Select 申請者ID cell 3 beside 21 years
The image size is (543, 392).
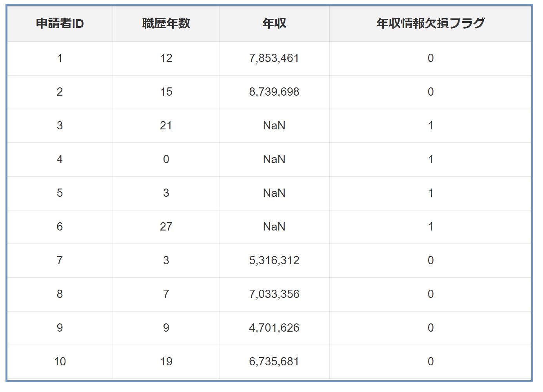(x=60, y=126)
